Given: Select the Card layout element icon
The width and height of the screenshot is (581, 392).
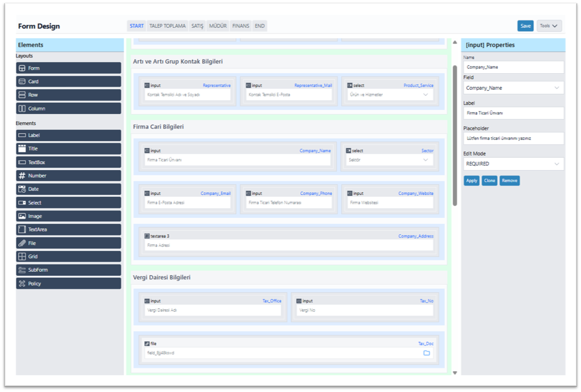Looking at the screenshot, I should [x=22, y=81].
